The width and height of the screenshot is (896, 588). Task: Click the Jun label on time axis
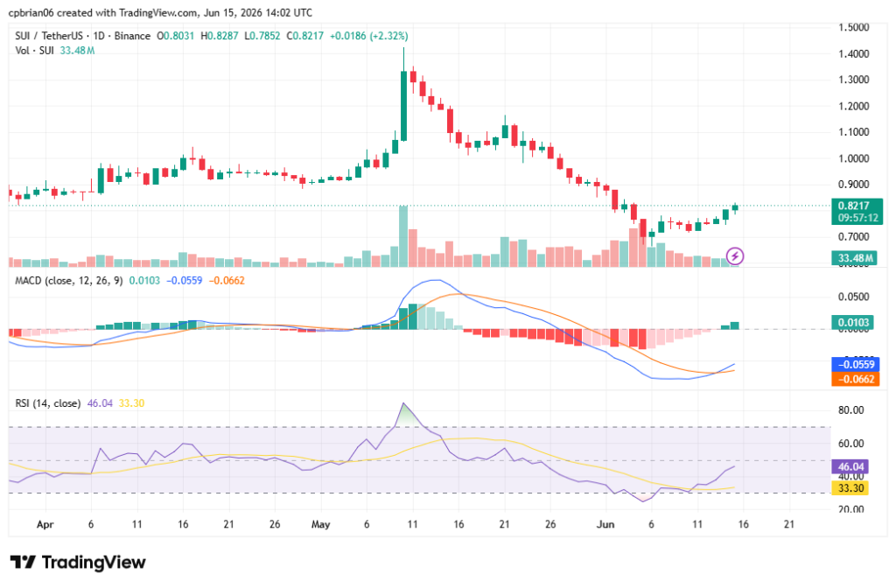[605, 525]
